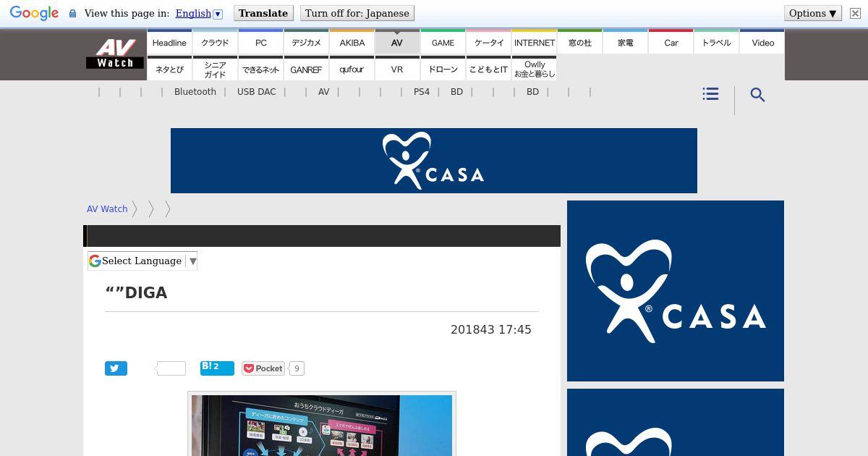The image size is (868, 456).
Task: Expand the Select Language widget
Action: point(142,261)
